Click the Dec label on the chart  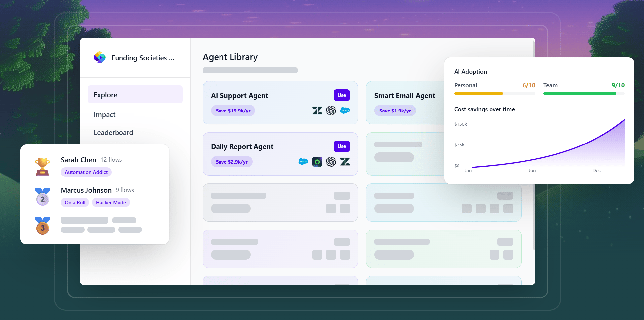[596, 171]
